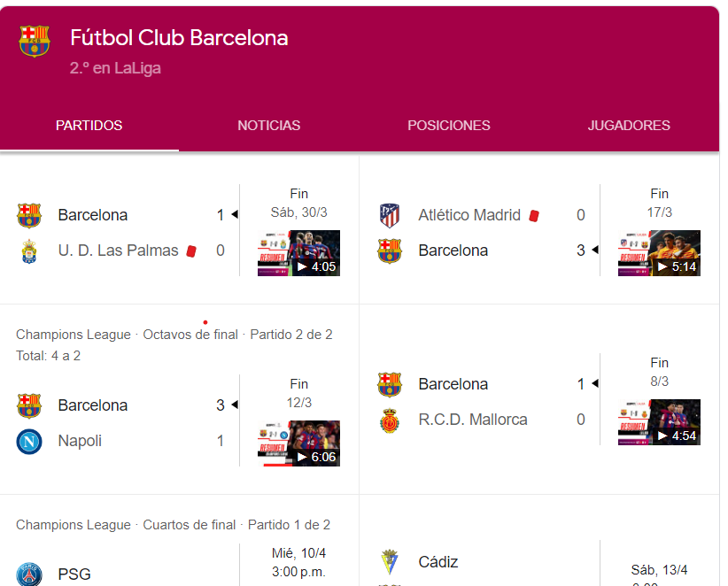Click the red card icon beside Las Palmas
The image size is (728, 586).
click(191, 251)
